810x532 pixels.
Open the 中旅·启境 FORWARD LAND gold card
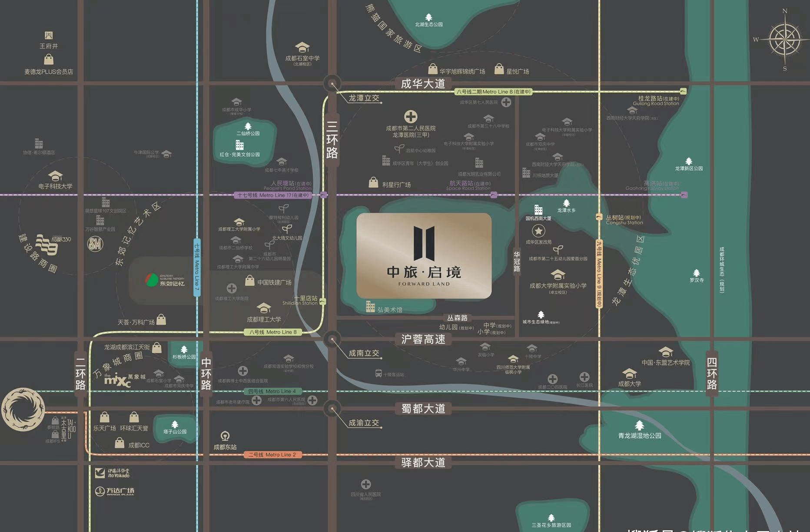tap(424, 255)
